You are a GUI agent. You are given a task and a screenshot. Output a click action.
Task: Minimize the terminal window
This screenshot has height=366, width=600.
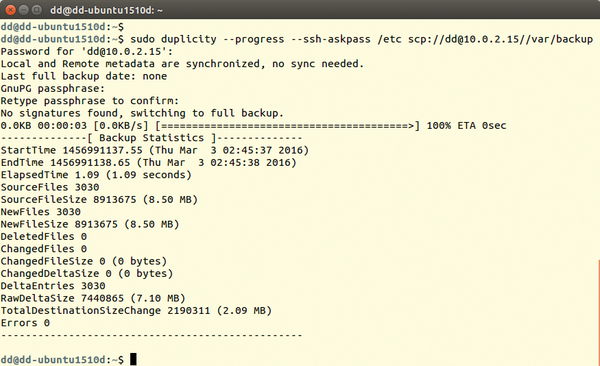pos(24,10)
